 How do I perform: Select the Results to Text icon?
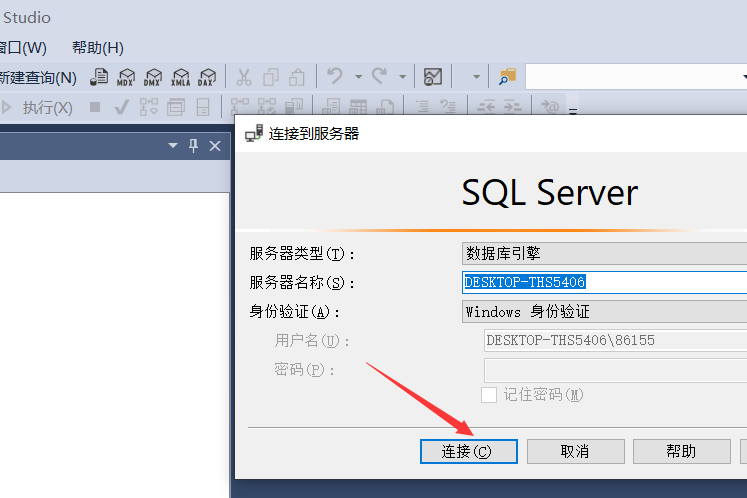pyautogui.click(x=331, y=107)
